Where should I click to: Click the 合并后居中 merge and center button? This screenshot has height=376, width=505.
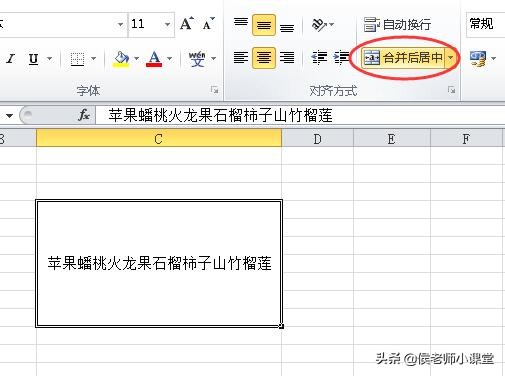(x=403, y=58)
